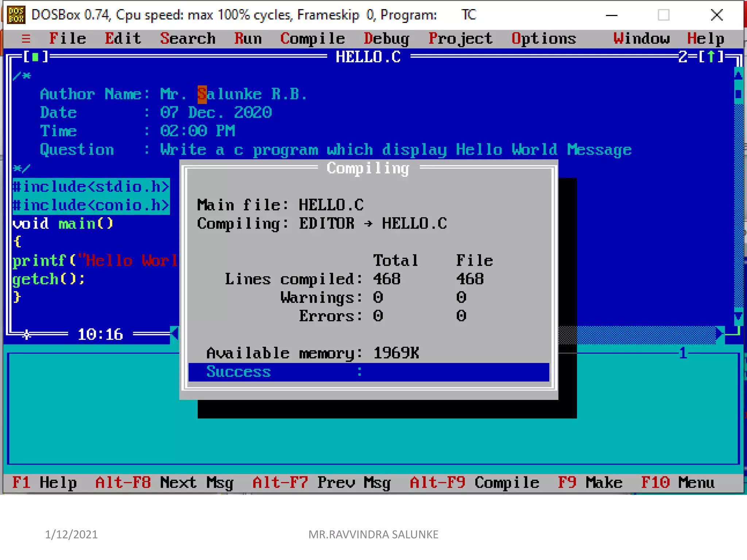
Task: Click the horizontal scrollbar right arrow
Action: coord(719,334)
